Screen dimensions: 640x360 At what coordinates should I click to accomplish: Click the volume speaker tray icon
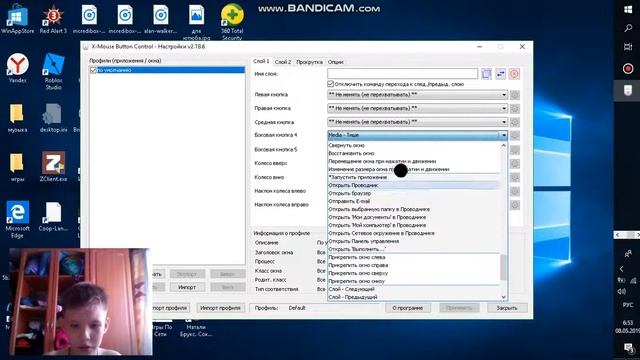[622, 291]
